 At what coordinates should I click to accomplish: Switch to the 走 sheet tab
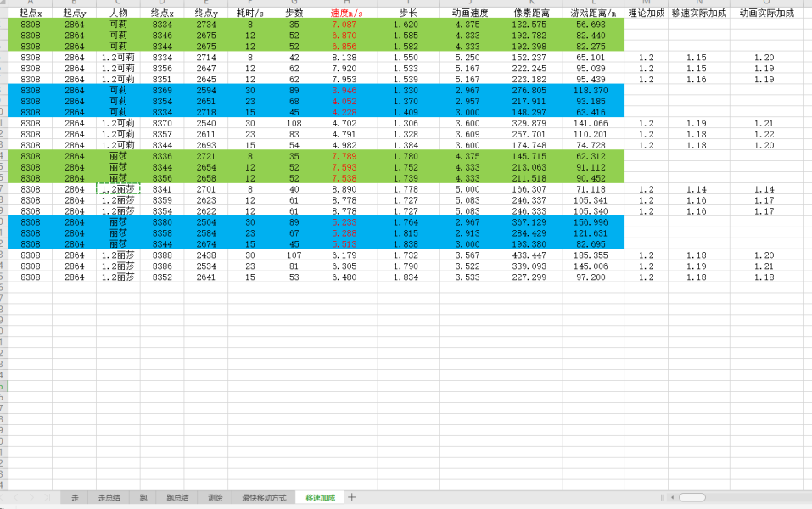tap(75, 498)
